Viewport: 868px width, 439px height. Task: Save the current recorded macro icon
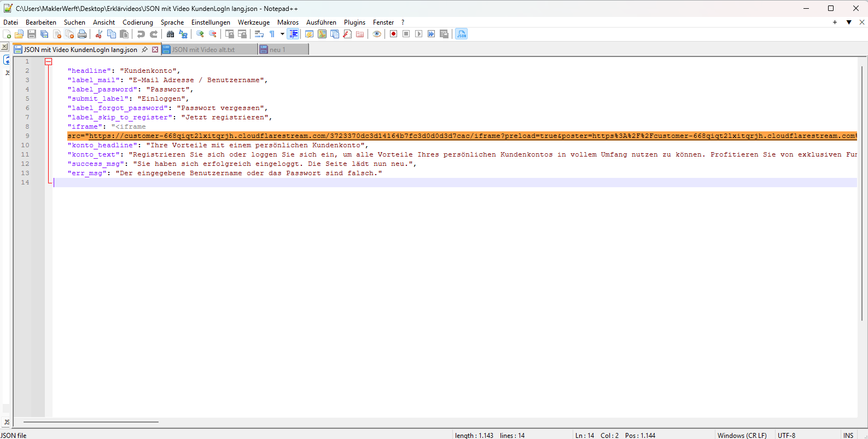click(x=444, y=34)
